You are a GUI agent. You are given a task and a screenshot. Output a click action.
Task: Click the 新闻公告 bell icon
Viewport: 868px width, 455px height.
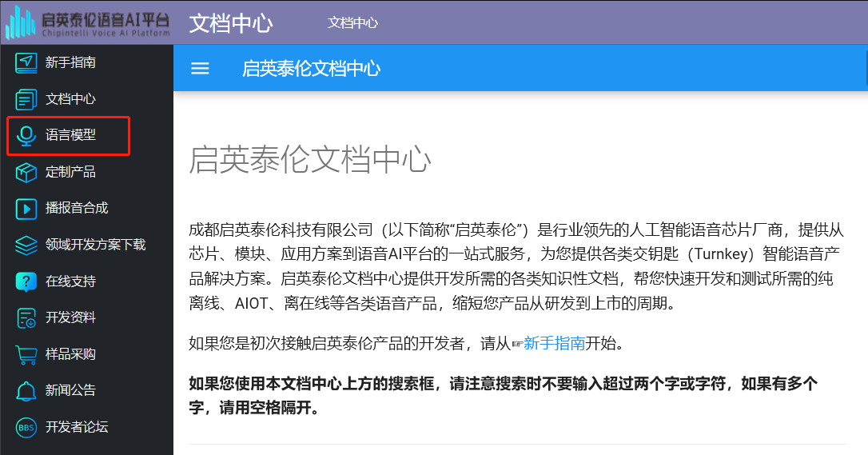click(26, 391)
